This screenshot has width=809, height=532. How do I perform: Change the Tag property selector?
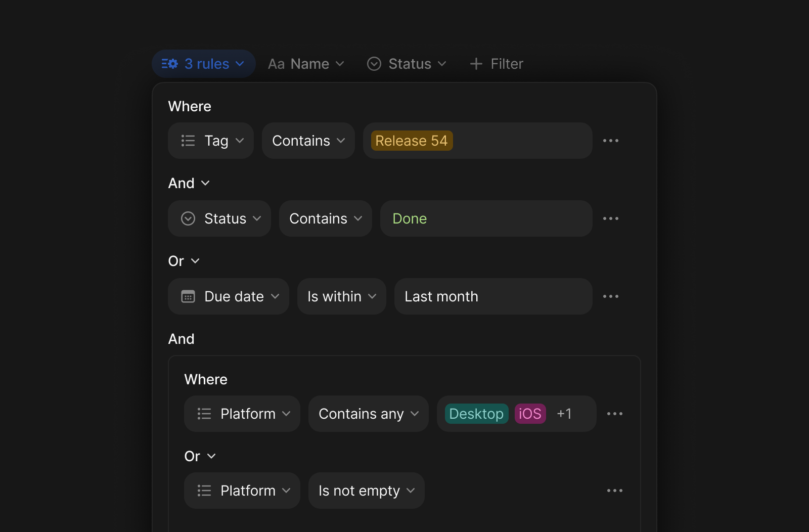(x=211, y=141)
